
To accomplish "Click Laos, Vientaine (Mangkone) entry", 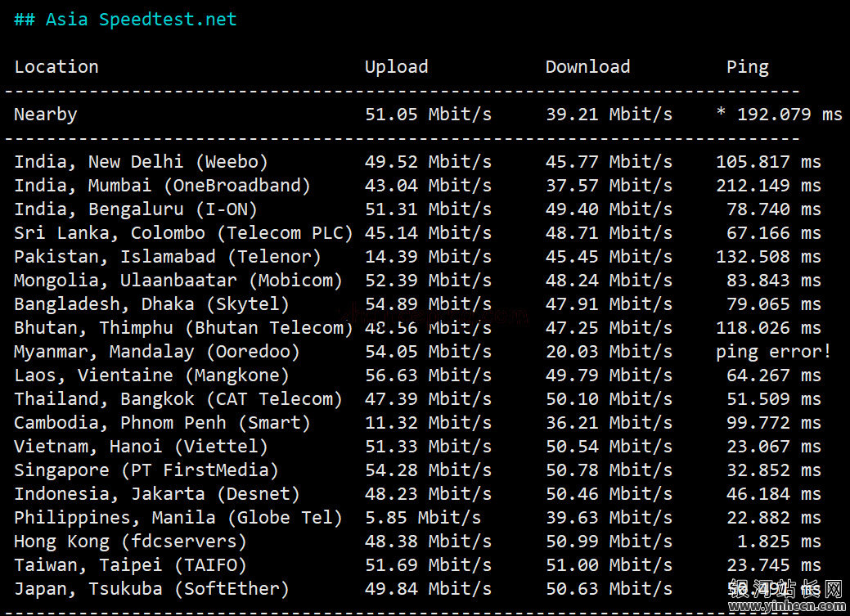I will [151, 375].
